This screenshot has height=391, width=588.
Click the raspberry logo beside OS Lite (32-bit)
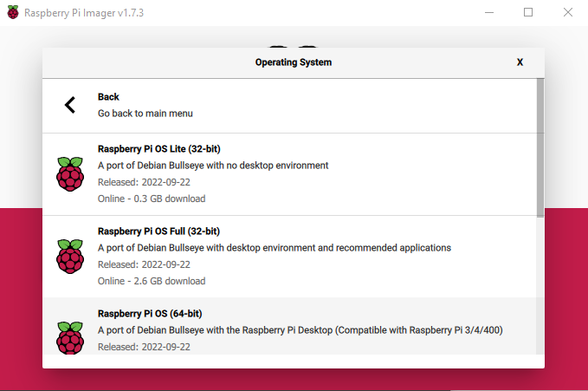pyautogui.click(x=70, y=174)
